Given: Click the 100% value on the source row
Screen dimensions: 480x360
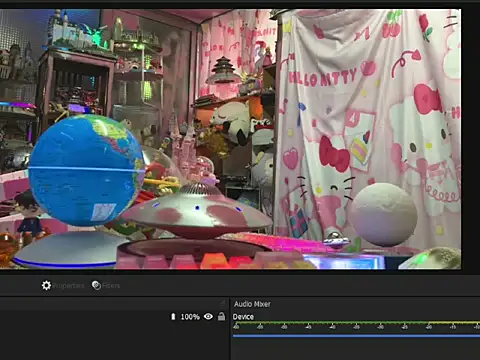Looking at the screenshot, I should [x=190, y=317].
